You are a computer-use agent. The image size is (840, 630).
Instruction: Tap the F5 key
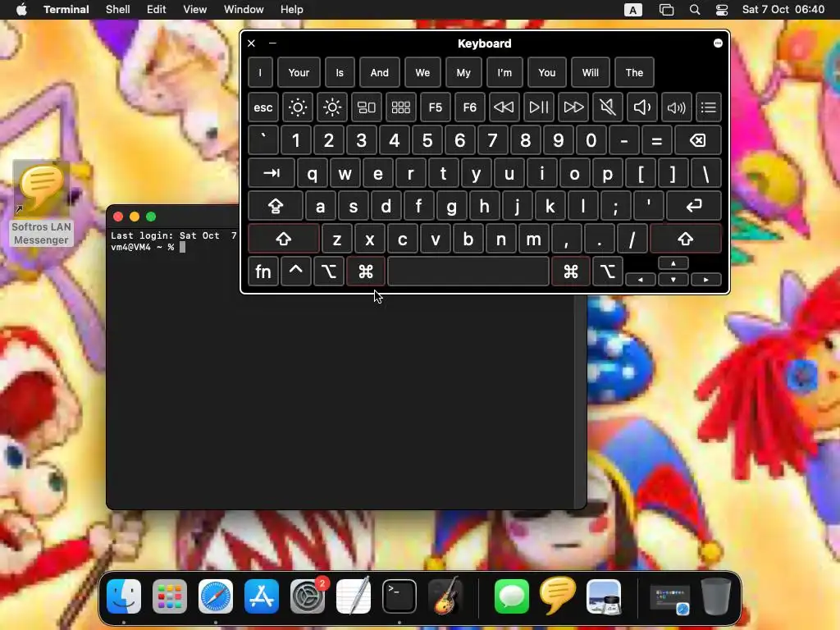435,107
